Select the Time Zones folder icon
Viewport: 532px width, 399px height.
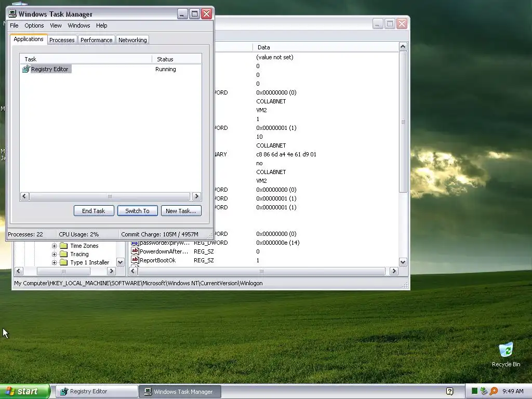pos(64,245)
